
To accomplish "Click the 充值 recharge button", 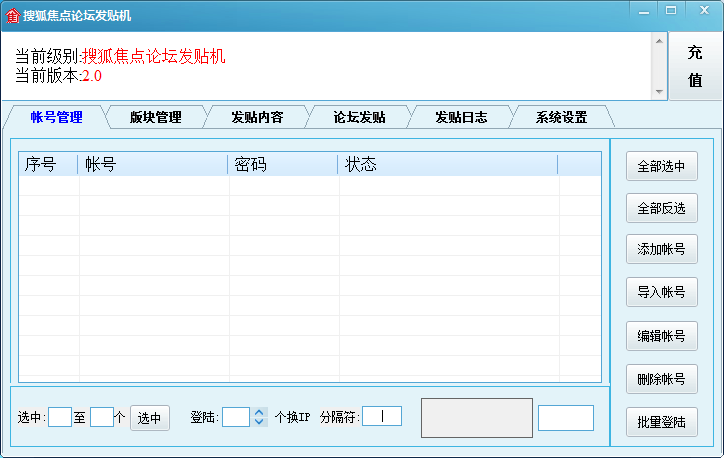I will point(695,66).
